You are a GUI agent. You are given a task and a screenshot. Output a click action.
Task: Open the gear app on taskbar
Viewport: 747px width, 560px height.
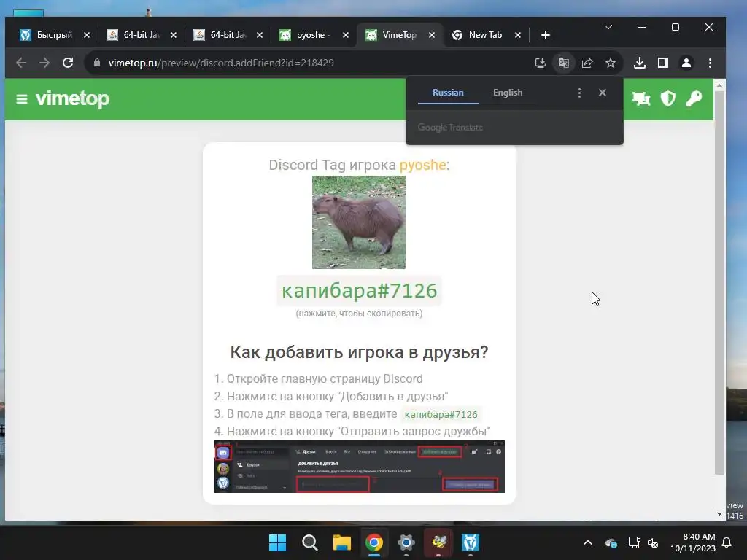click(x=406, y=542)
